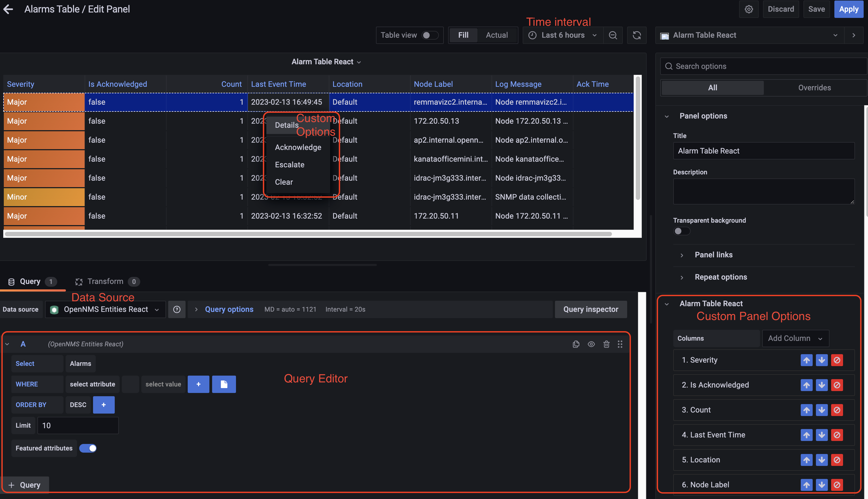Click the Apply button
Viewport: 868px width, 499px height.
[x=849, y=9]
